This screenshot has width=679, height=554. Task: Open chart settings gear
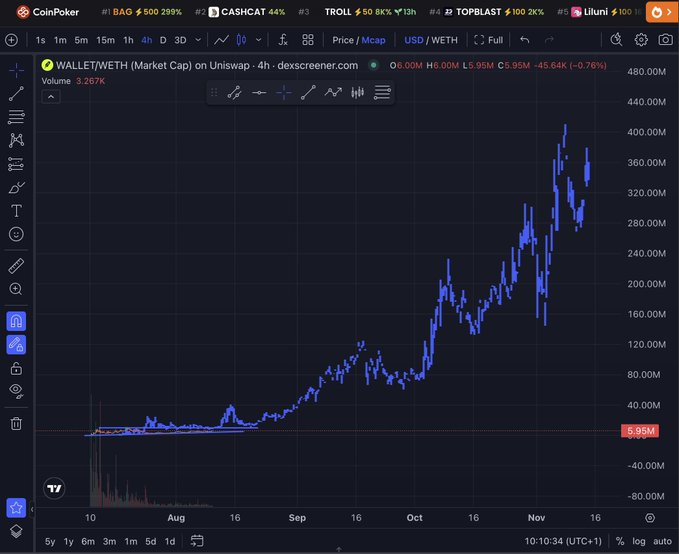coord(641,40)
